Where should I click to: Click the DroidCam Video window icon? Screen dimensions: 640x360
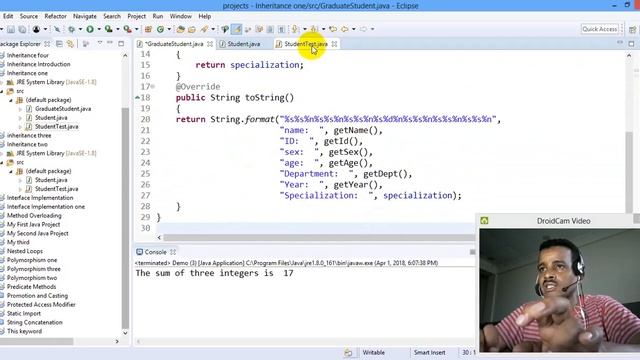484,221
